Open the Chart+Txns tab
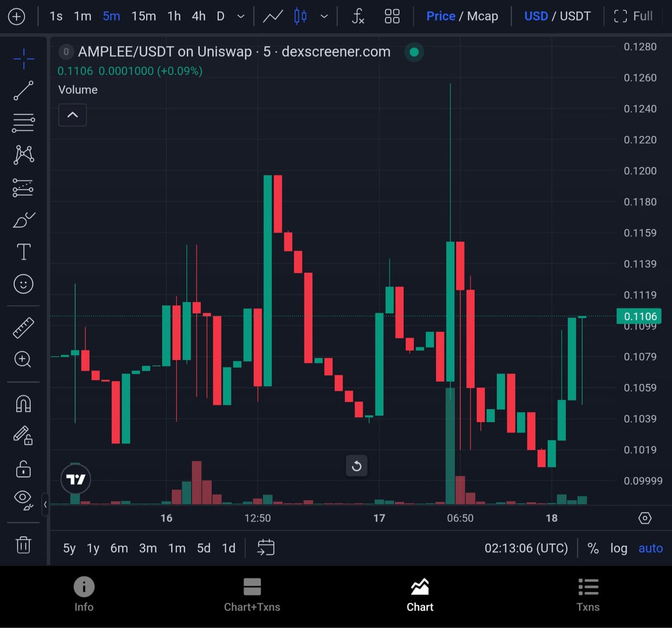 tap(252, 594)
